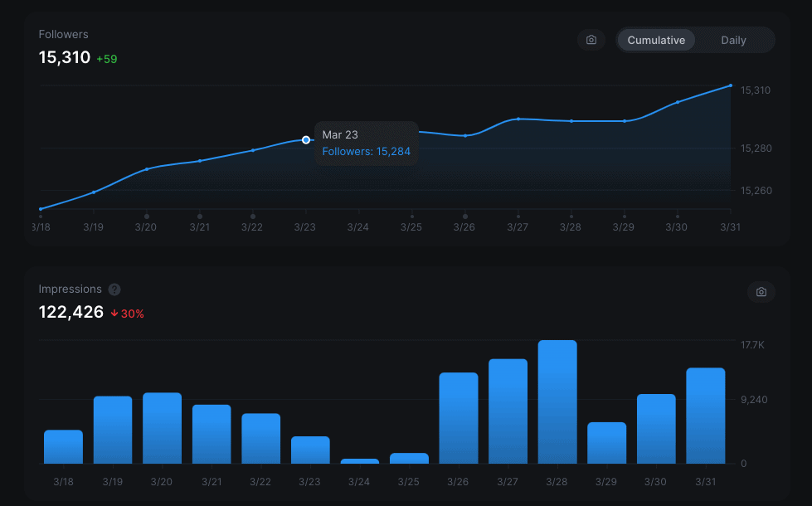Select the 3/26 Impressions bar
812x506 pixels.
[459, 418]
